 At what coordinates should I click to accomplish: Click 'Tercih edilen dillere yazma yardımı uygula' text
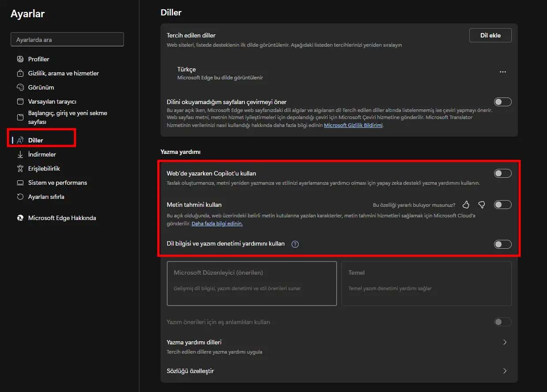pyautogui.click(x=214, y=352)
